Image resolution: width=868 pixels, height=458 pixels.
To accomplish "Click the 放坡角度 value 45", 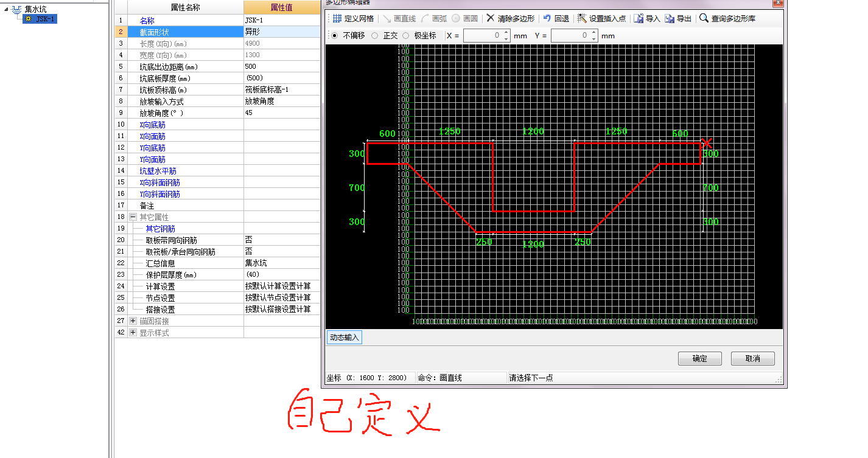I will point(282,113).
